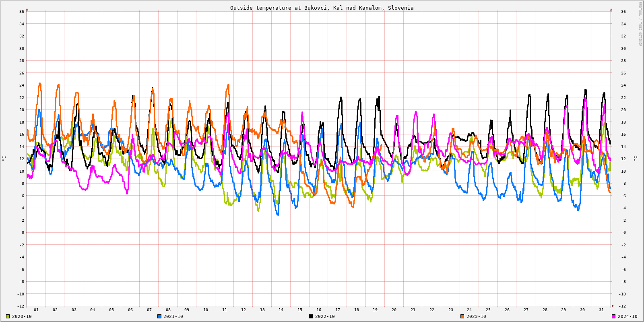The image size is (644, 322).
Task: Click day "01" on the x-axis
Action: pos(36,310)
